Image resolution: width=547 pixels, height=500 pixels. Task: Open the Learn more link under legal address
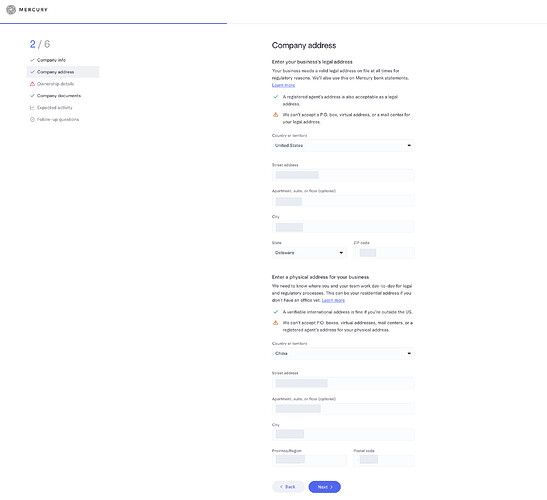pos(283,85)
